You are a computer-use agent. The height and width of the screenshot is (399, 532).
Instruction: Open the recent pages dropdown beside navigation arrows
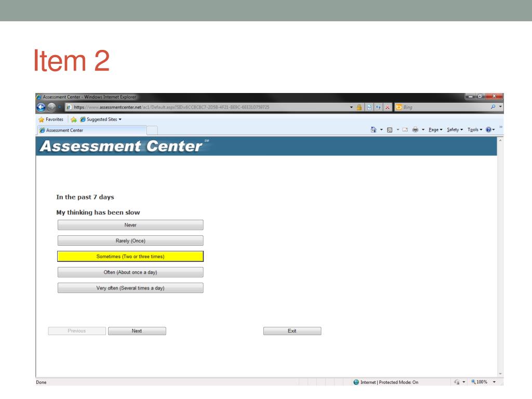59,107
